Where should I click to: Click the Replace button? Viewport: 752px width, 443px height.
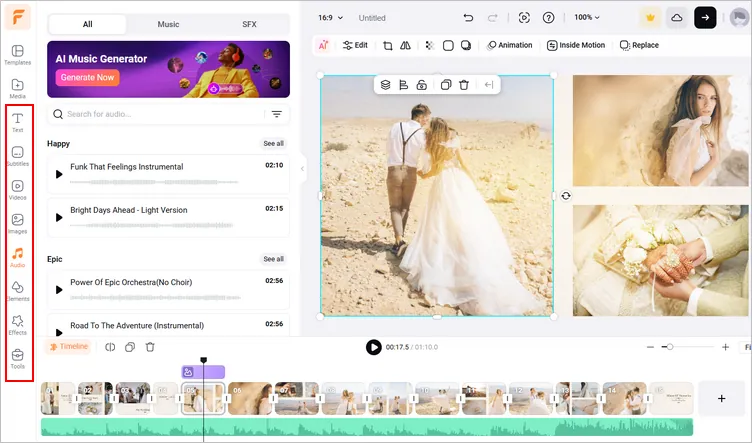click(x=639, y=45)
